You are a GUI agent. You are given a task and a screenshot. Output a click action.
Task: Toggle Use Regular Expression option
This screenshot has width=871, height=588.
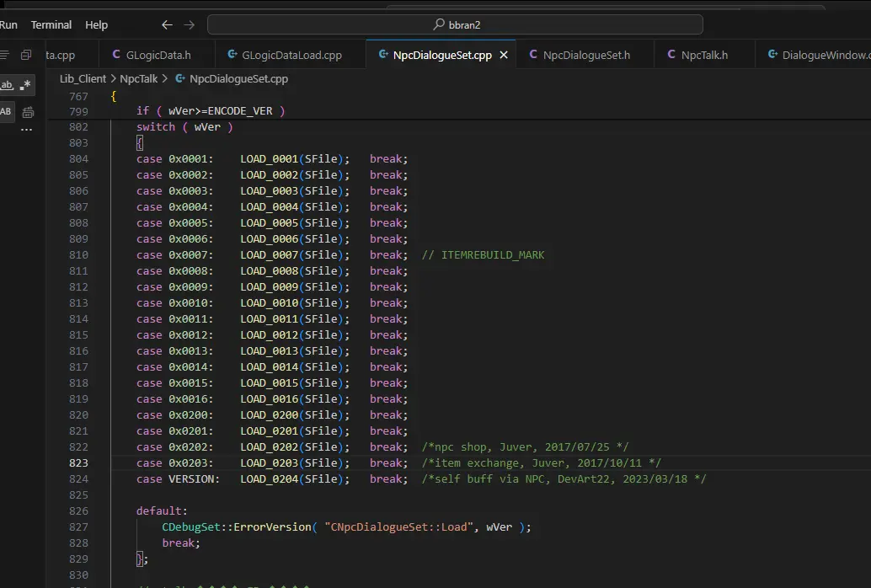(x=25, y=85)
